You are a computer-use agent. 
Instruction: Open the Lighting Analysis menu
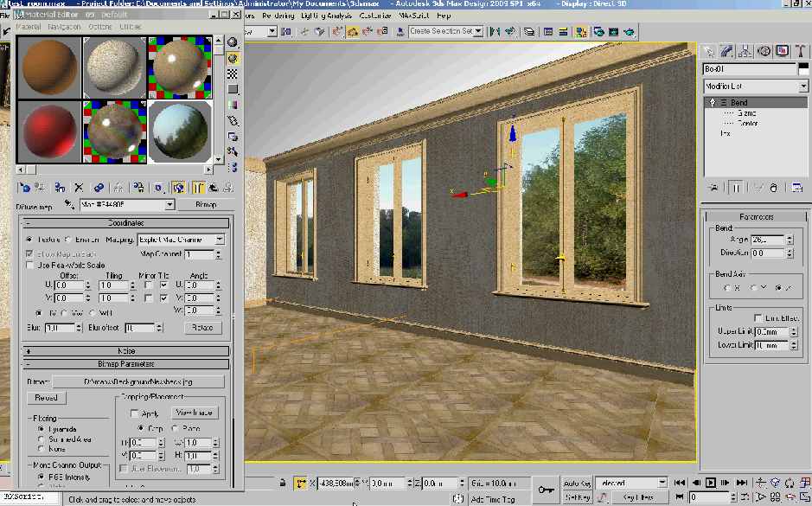[326, 16]
